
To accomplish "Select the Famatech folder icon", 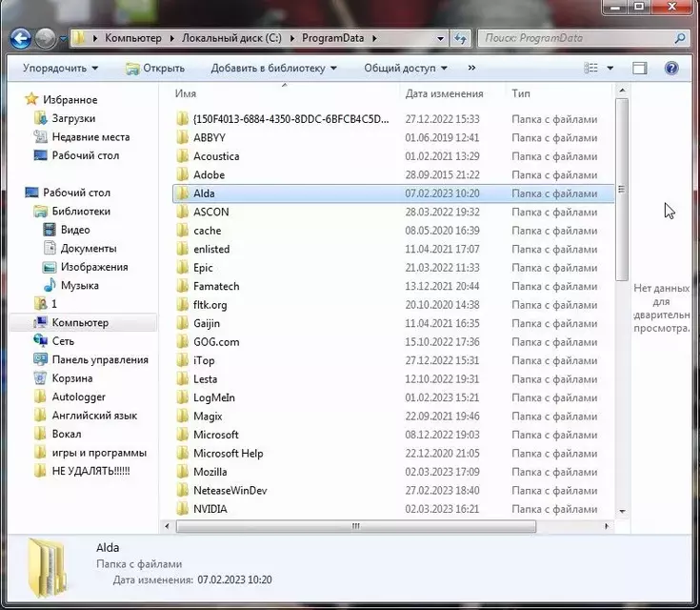I will [182, 286].
